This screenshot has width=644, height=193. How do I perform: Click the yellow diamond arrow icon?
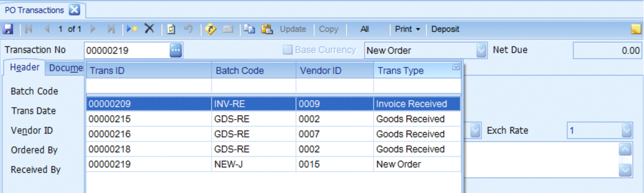pyautogui.click(x=211, y=29)
